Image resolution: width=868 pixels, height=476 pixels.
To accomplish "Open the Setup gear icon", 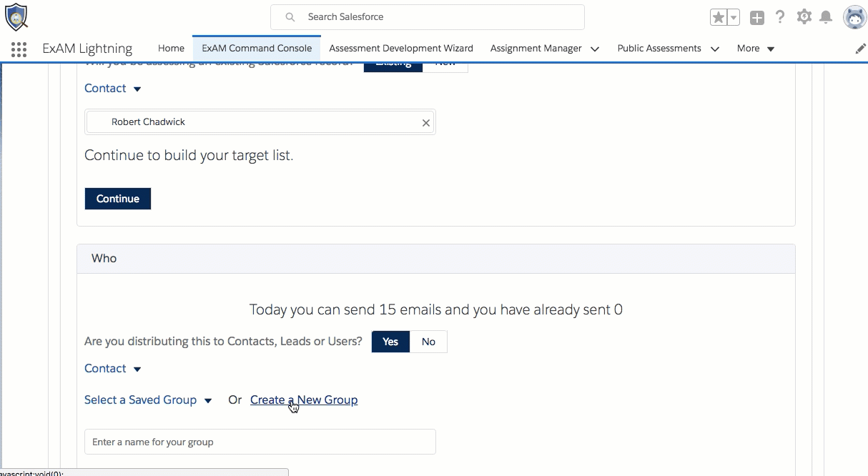I will [804, 16].
